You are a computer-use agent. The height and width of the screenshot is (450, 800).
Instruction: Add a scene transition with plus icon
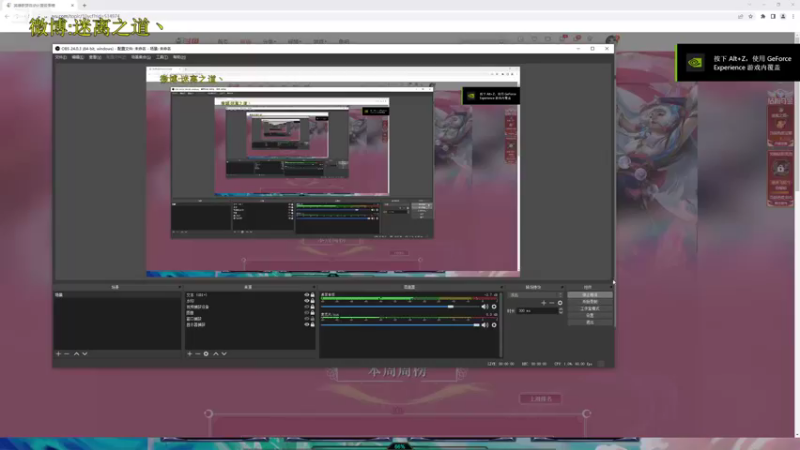coord(544,303)
